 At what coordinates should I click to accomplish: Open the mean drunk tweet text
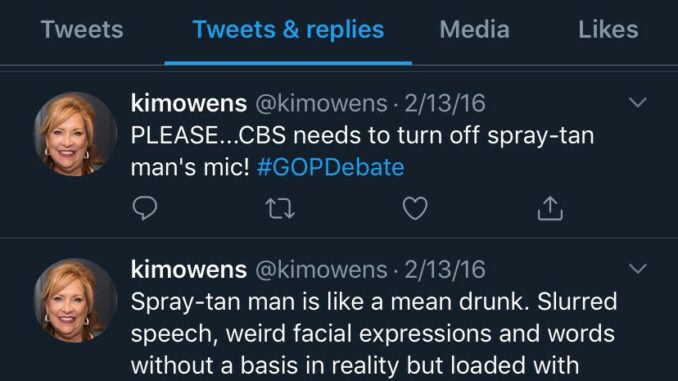click(374, 333)
